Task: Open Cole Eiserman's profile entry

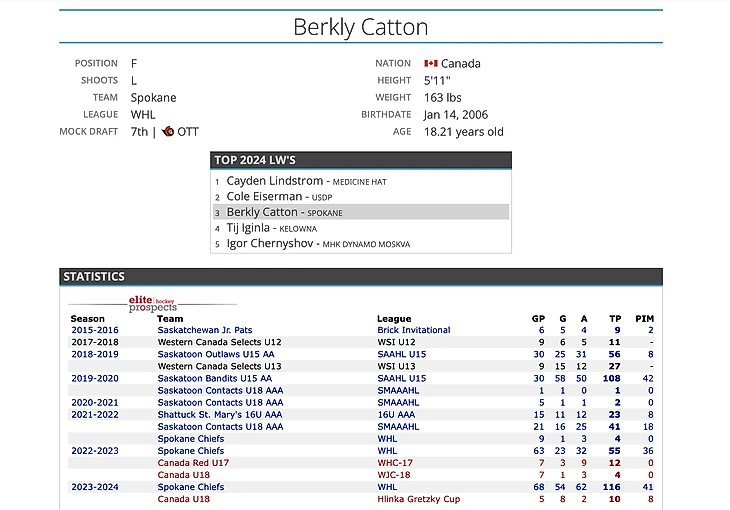Action: pos(263,197)
